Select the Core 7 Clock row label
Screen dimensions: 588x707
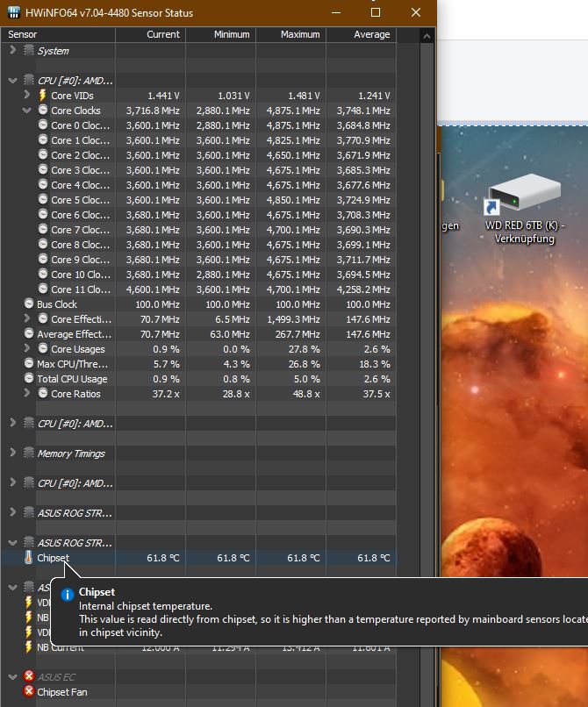80,230
